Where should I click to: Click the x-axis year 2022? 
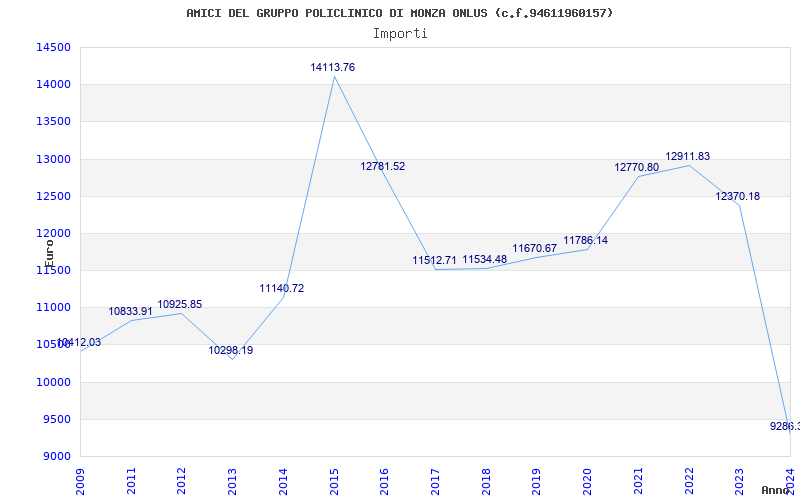point(689,482)
